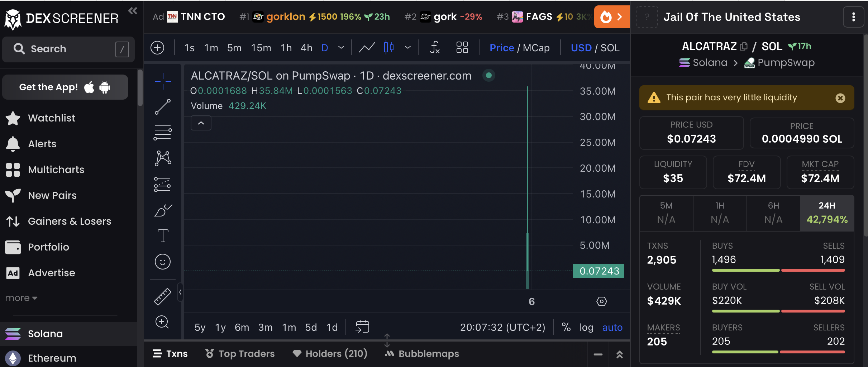868x367 pixels.
Task: Click the right panel vertical scrollbar
Action: pos(865,136)
